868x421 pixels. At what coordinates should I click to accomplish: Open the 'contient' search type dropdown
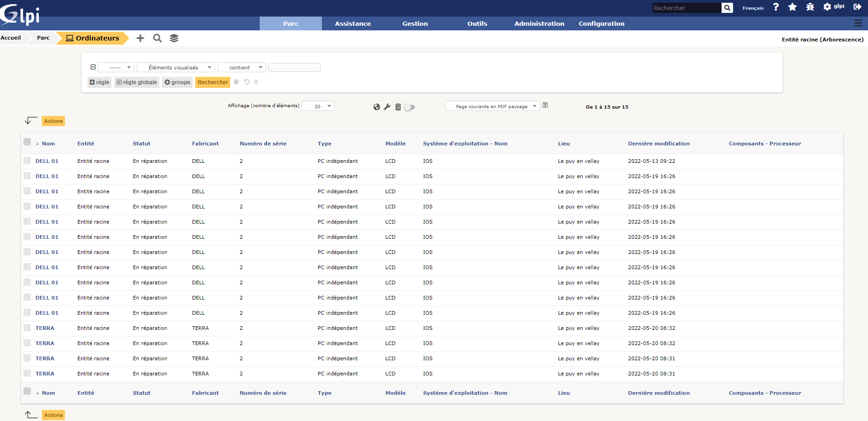click(x=242, y=67)
